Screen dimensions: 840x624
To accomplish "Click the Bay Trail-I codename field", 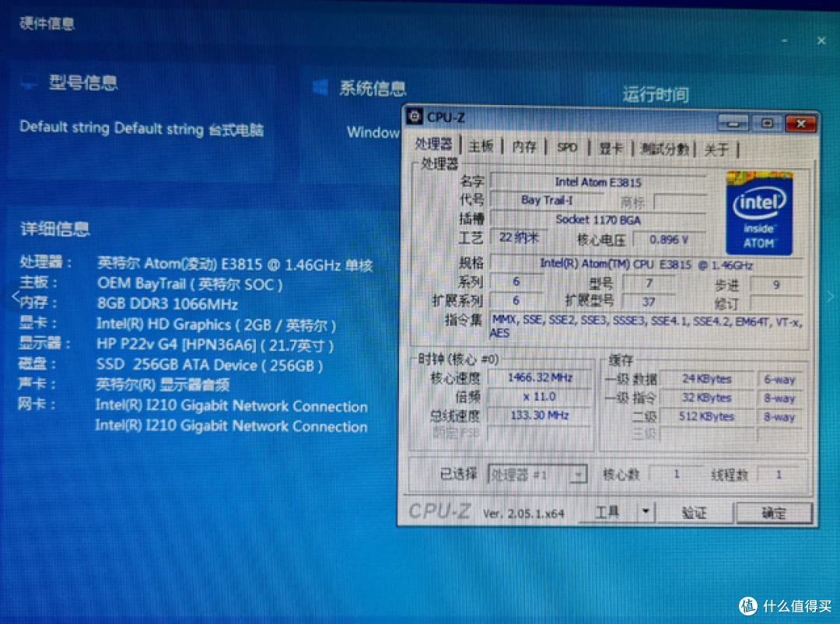I will (x=547, y=201).
